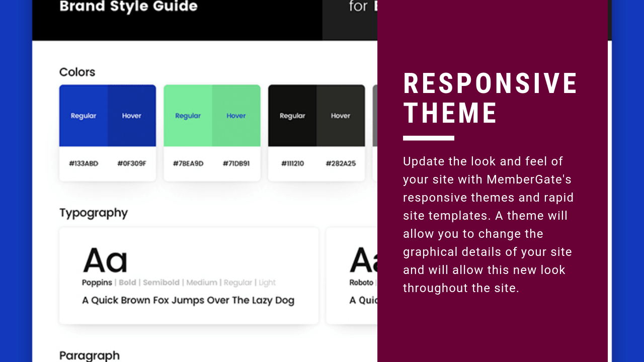Jump to the Typography section heading

click(x=94, y=213)
